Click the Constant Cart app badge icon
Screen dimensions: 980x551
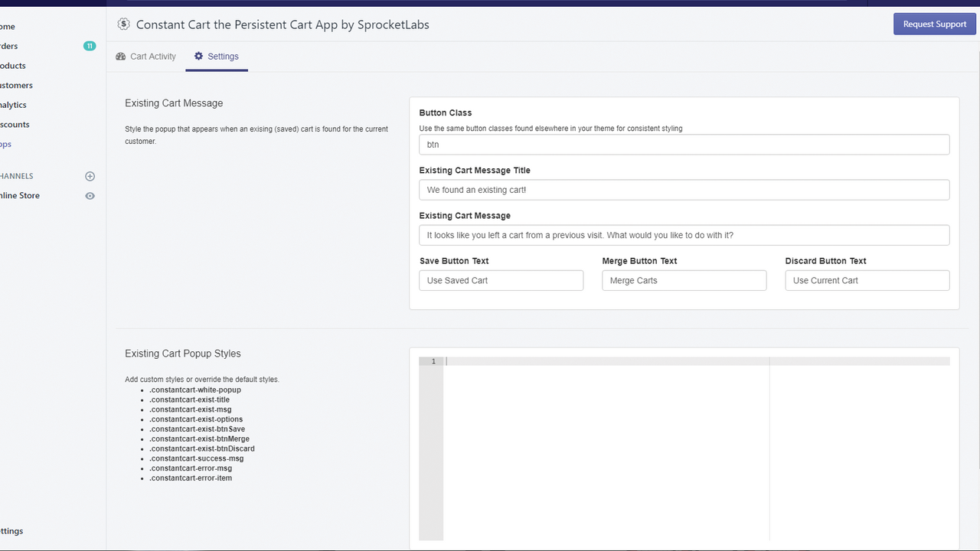[x=123, y=24]
